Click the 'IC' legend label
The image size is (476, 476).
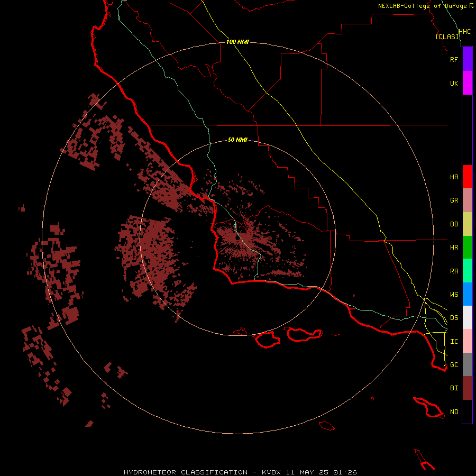point(454,342)
